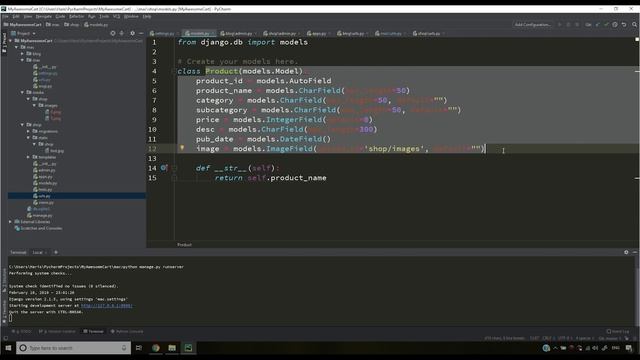
Task: Click the Run arrow in toolbar
Action: tap(559, 24)
